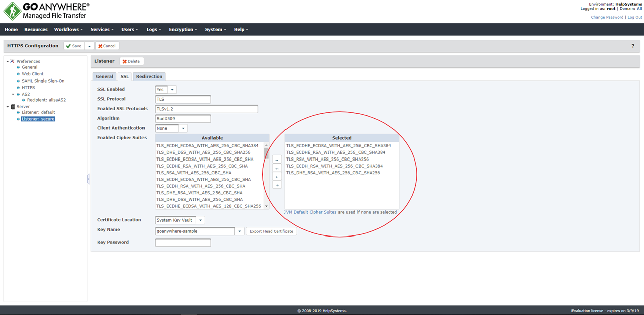This screenshot has height=315, width=644.
Task: Collapse the AS2 tree node
Action: [13, 94]
